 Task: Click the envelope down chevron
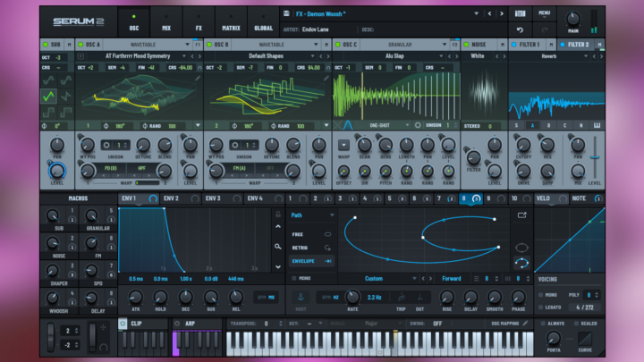pos(278,266)
